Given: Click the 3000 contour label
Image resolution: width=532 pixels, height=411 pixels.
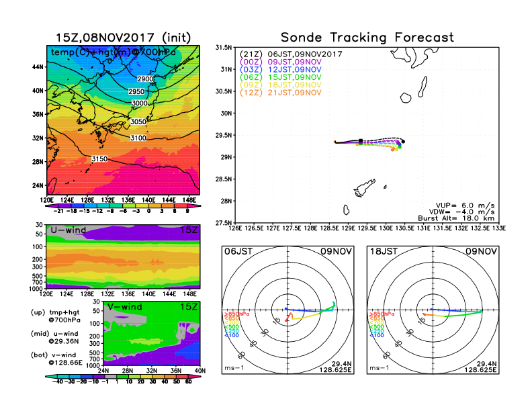Looking at the screenshot, I should (140, 103).
